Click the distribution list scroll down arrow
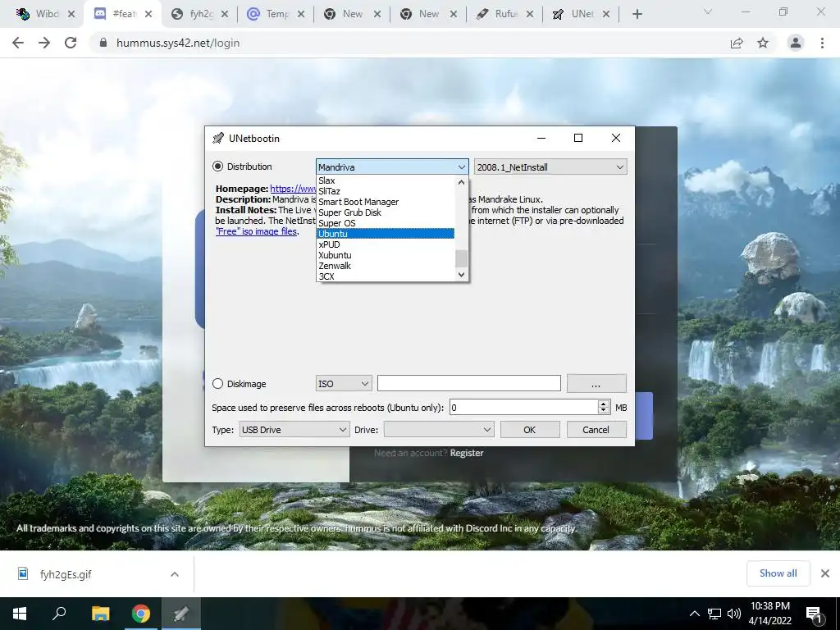This screenshot has width=840, height=630. pyautogui.click(x=461, y=275)
